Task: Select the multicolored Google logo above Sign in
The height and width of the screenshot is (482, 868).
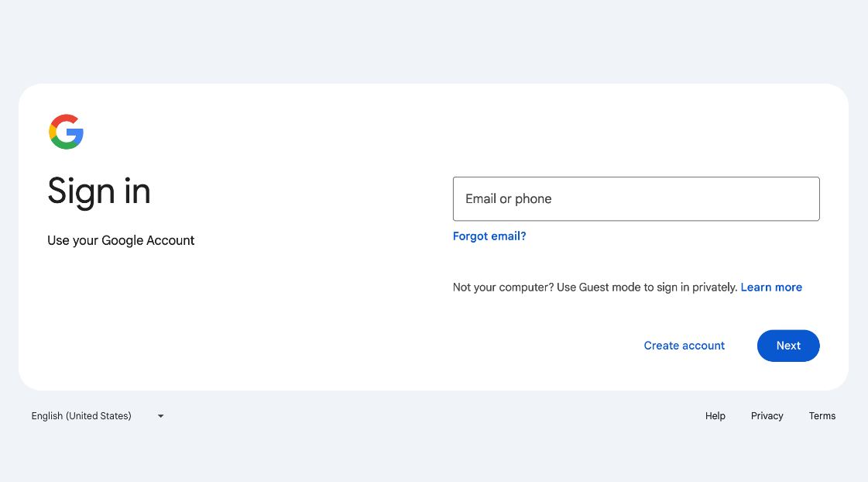Action: [x=67, y=131]
